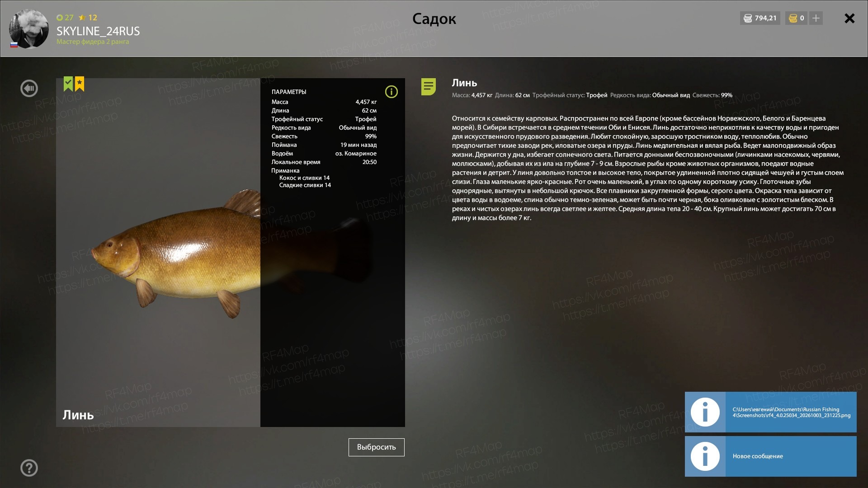
Task: Close the Садок window
Action: point(849,18)
